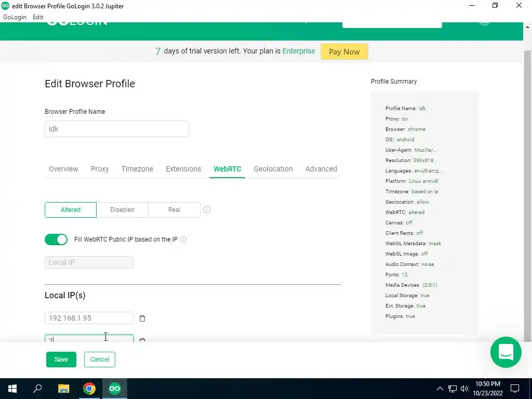Click the 'Fonts: 12' summary line

click(x=396, y=274)
